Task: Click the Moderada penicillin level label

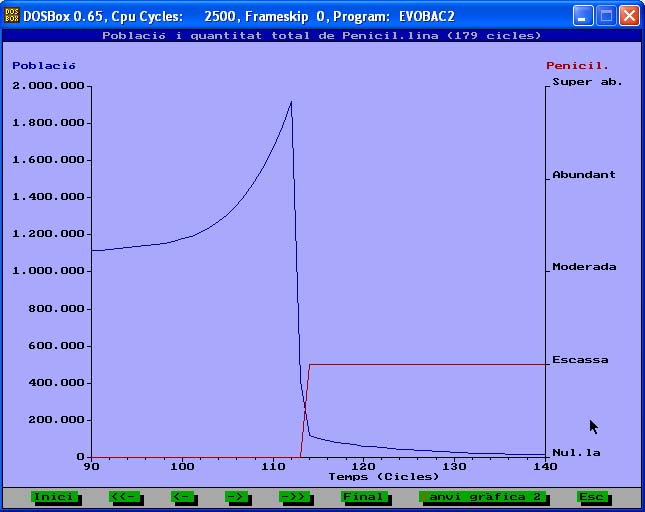Action: pyautogui.click(x=584, y=267)
